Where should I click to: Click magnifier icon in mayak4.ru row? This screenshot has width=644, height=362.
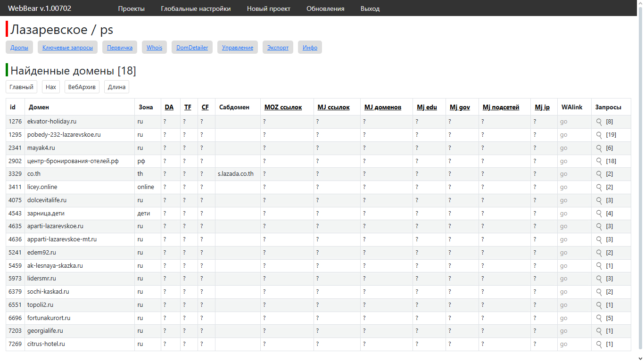click(599, 148)
